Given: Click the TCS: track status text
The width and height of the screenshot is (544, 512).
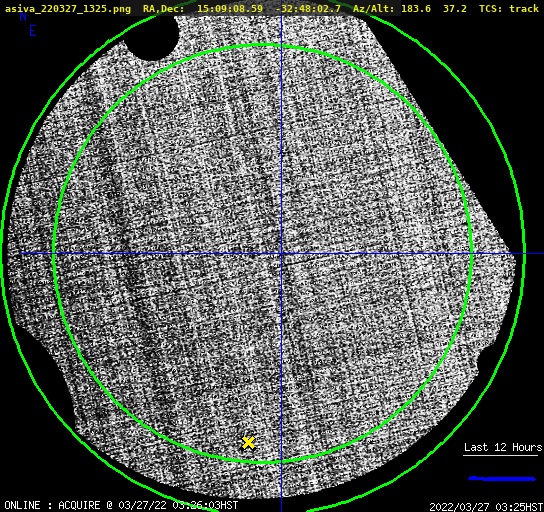Looking at the screenshot, I should pos(509,8).
